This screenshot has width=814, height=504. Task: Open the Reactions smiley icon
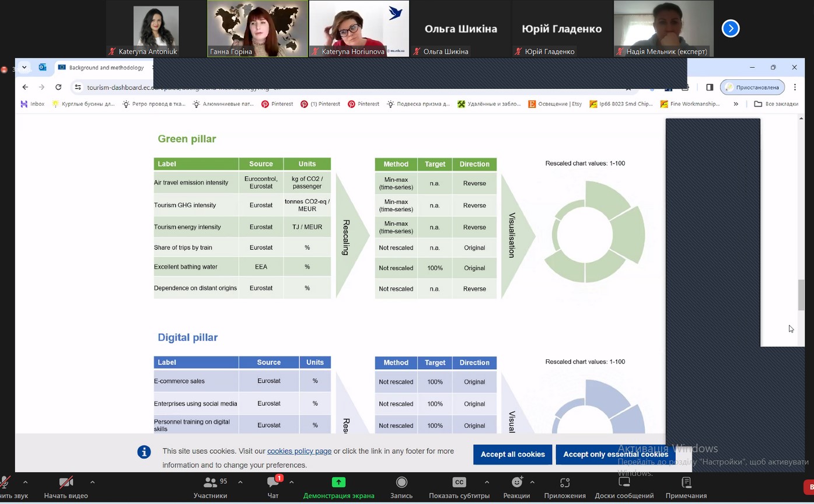click(x=516, y=482)
